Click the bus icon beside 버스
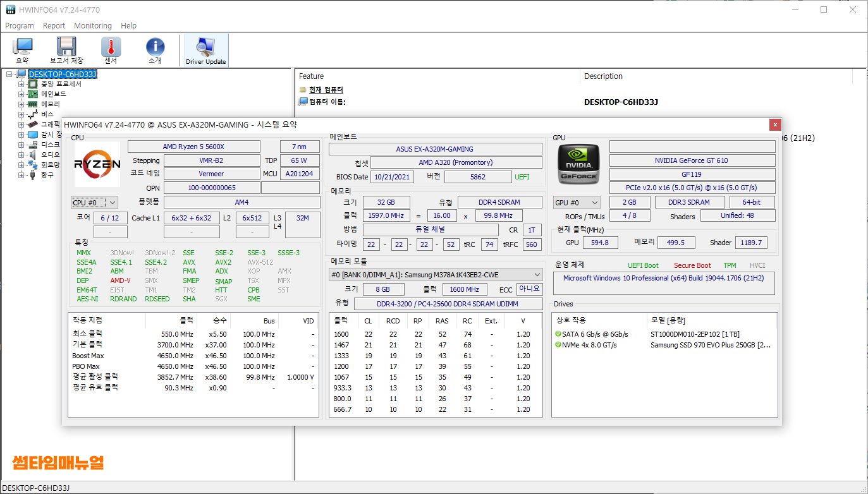This screenshot has height=494, width=868. pyautogui.click(x=33, y=114)
